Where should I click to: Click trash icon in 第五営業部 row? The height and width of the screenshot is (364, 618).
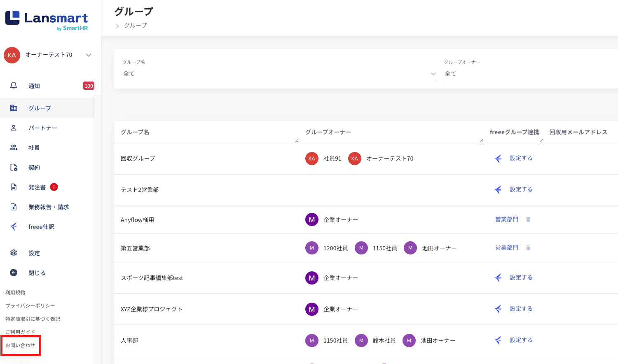click(x=528, y=248)
